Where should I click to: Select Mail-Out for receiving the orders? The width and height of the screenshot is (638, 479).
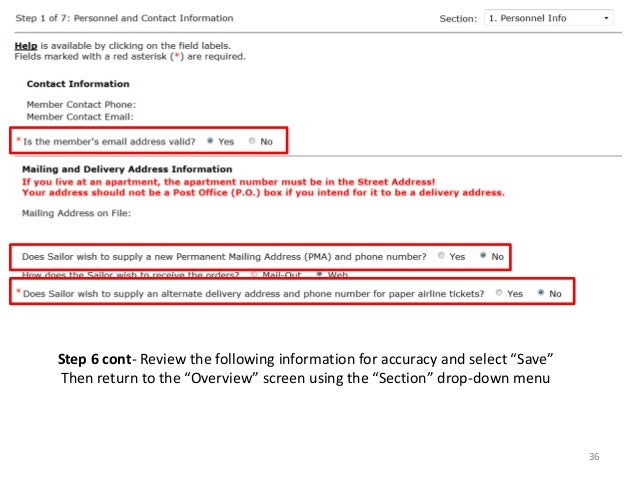point(254,274)
